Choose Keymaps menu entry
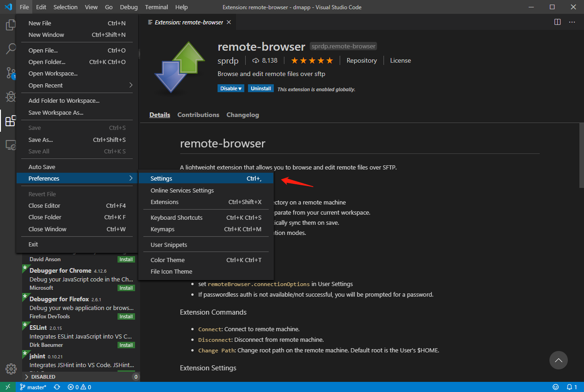Screen dimensions: 584x392 tap(206, 229)
